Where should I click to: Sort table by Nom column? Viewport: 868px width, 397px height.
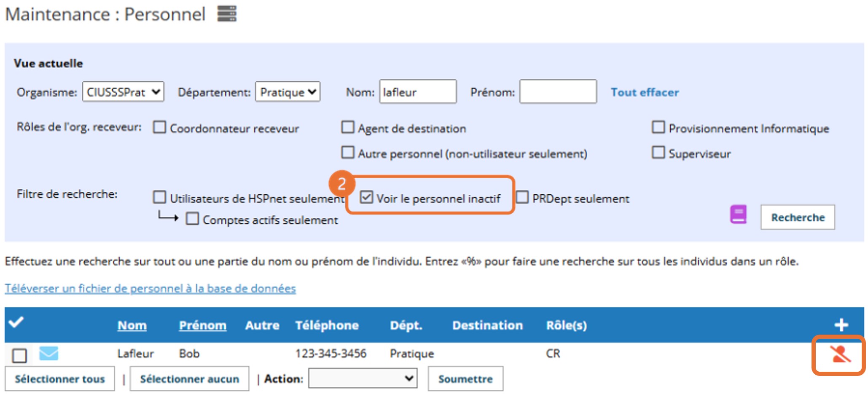click(132, 325)
